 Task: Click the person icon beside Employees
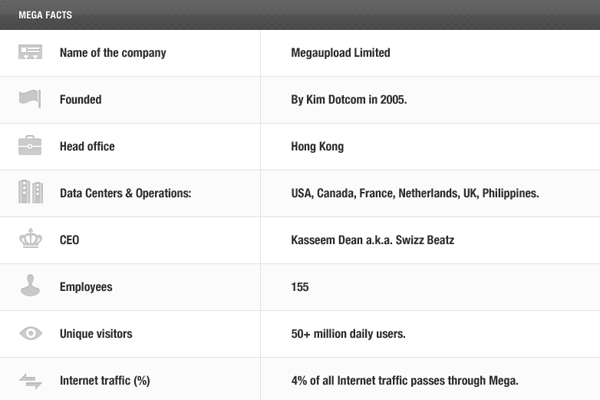point(30,285)
